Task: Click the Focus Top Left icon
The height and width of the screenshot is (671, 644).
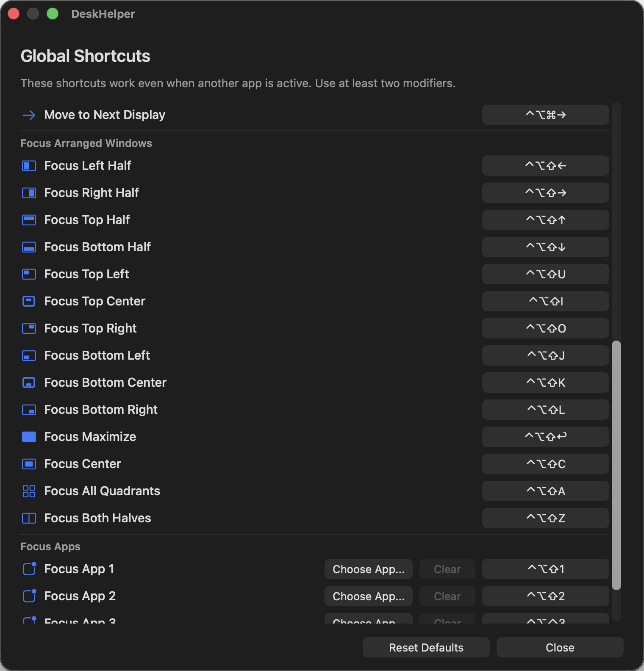Action: [29, 274]
